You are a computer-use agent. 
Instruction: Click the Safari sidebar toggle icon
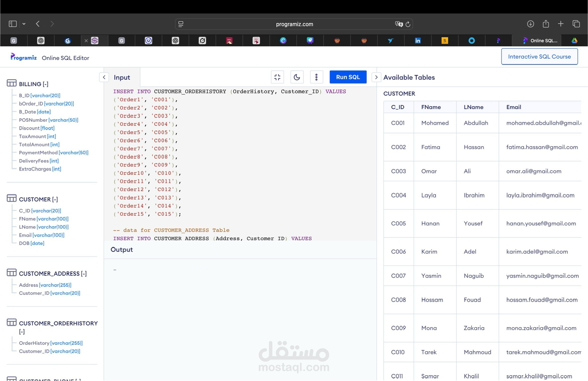(x=13, y=24)
